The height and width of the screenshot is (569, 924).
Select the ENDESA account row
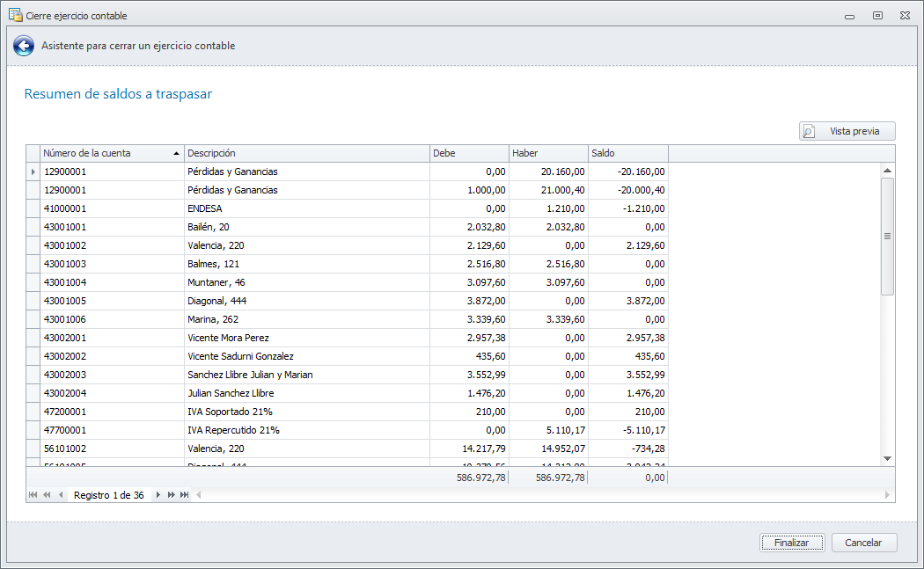(308, 208)
